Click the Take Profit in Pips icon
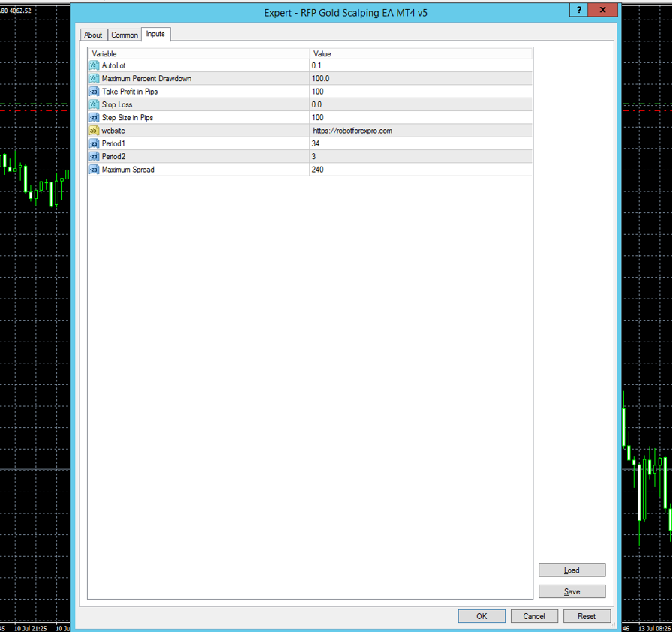Viewport: 672px width, 632px height. (x=94, y=92)
